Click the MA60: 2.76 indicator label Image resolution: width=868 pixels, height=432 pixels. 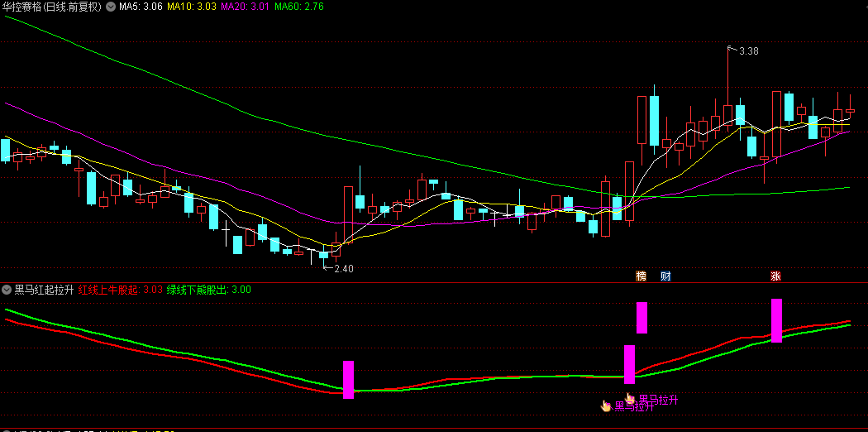[299, 7]
